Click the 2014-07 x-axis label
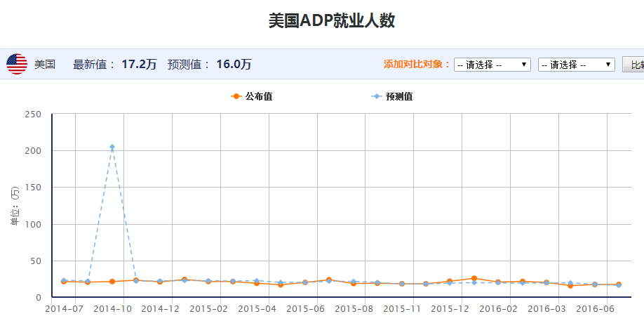The width and height of the screenshot is (644, 321). click(x=66, y=308)
